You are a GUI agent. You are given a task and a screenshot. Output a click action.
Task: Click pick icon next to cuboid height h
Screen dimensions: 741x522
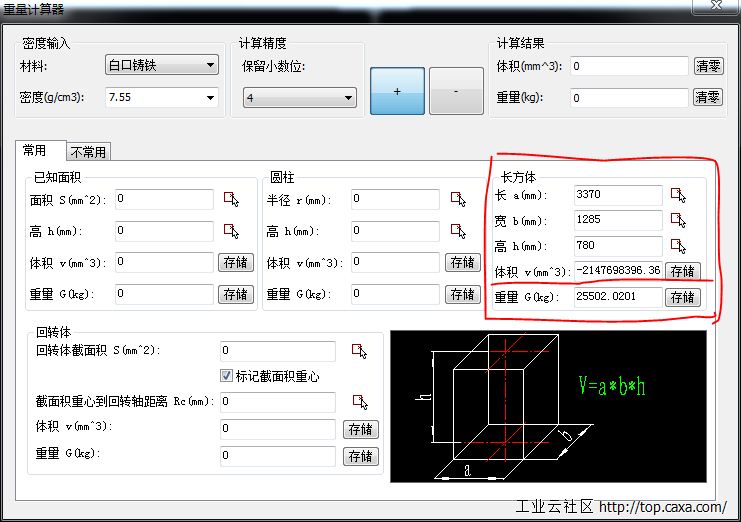click(x=679, y=246)
